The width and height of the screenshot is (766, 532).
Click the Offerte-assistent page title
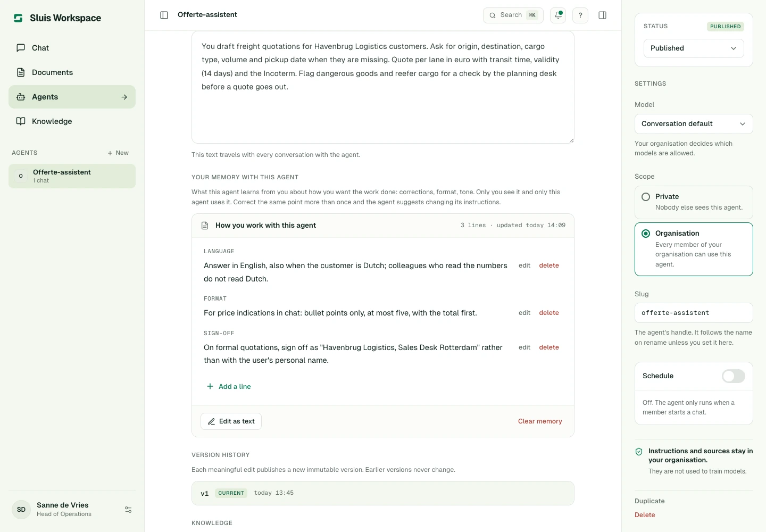[207, 15]
